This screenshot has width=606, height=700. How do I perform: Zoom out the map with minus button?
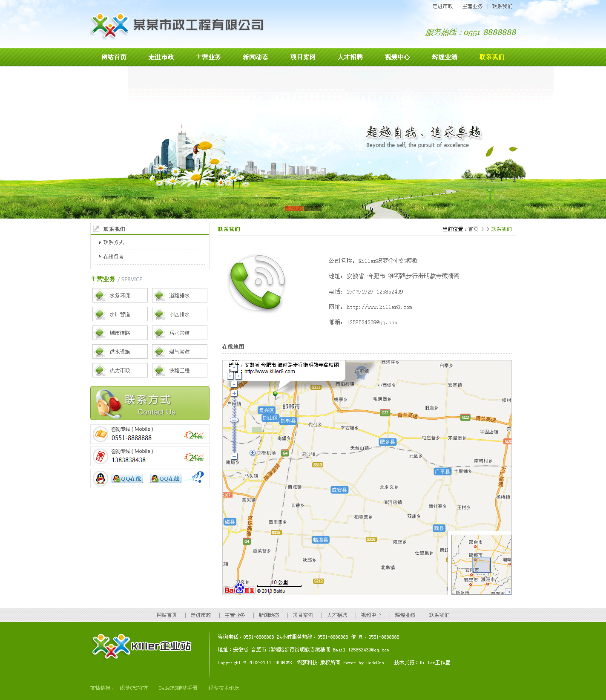click(234, 456)
